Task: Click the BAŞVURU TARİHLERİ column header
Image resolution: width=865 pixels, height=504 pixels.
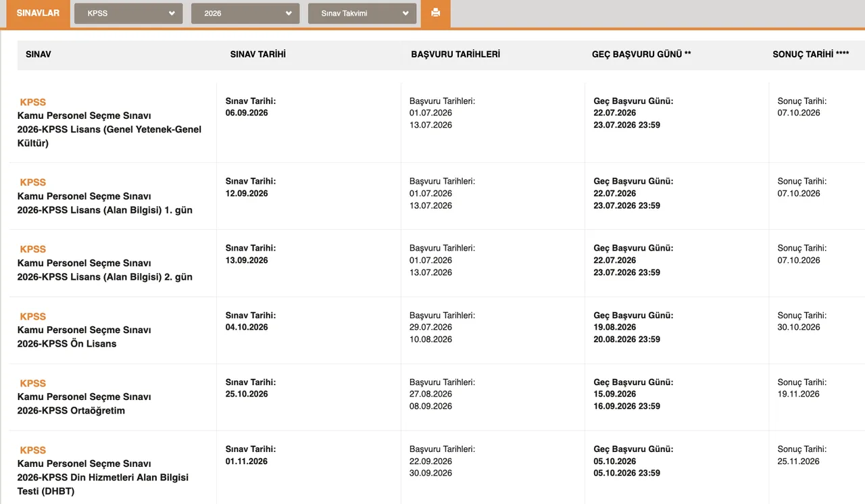Action: (455, 54)
